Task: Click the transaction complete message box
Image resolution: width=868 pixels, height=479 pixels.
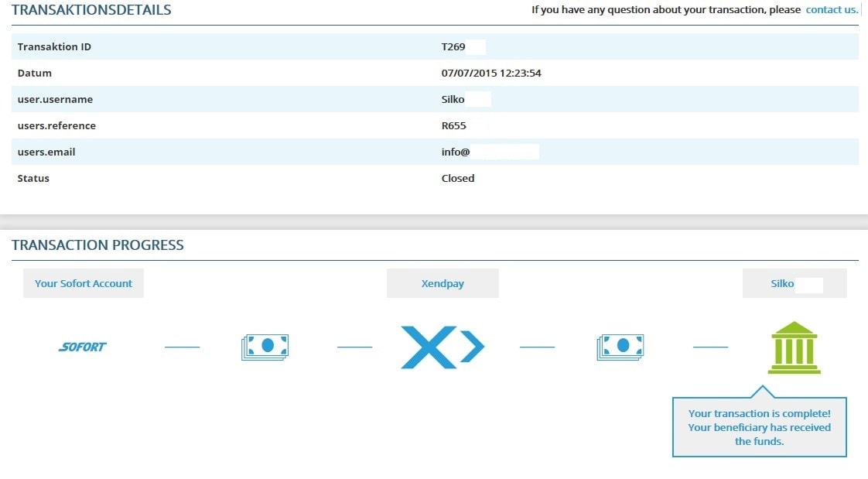Action: [x=760, y=427]
